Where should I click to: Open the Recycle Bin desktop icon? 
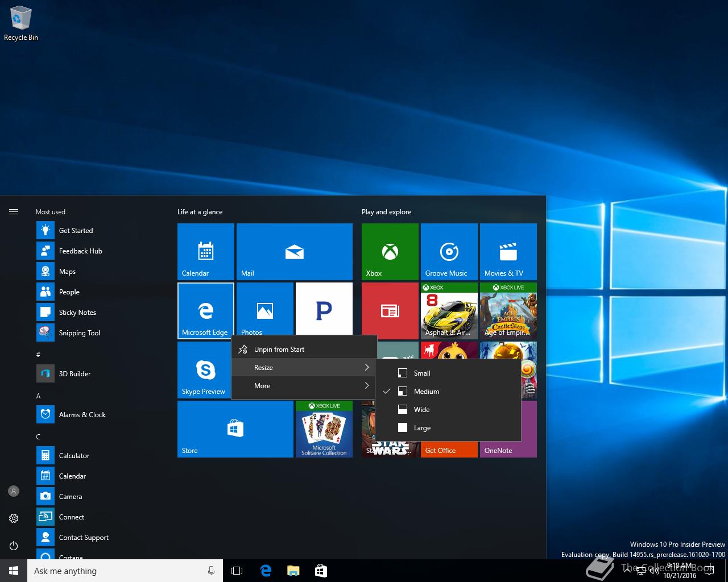(x=21, y=24)
